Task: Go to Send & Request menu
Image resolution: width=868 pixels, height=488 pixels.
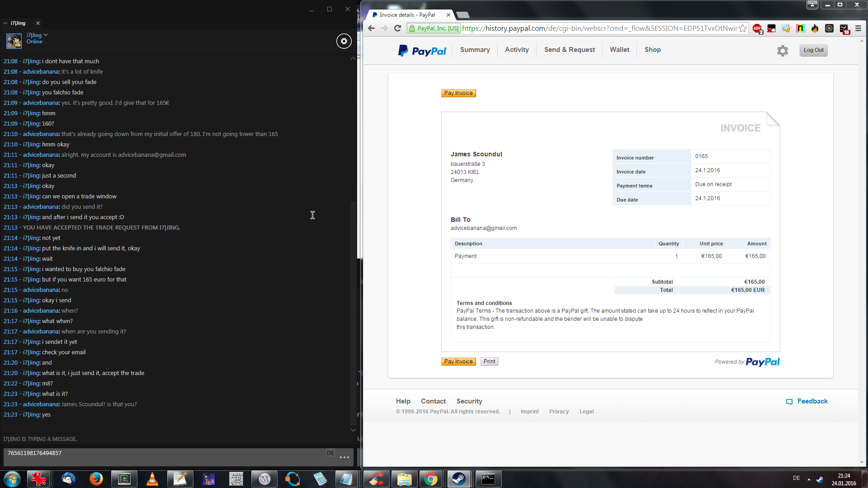Action: [569, 50]
